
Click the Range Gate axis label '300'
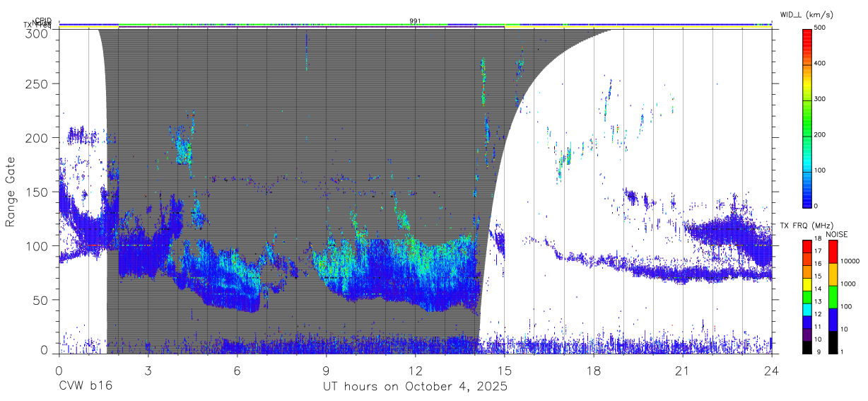click(x=37, y=33)
